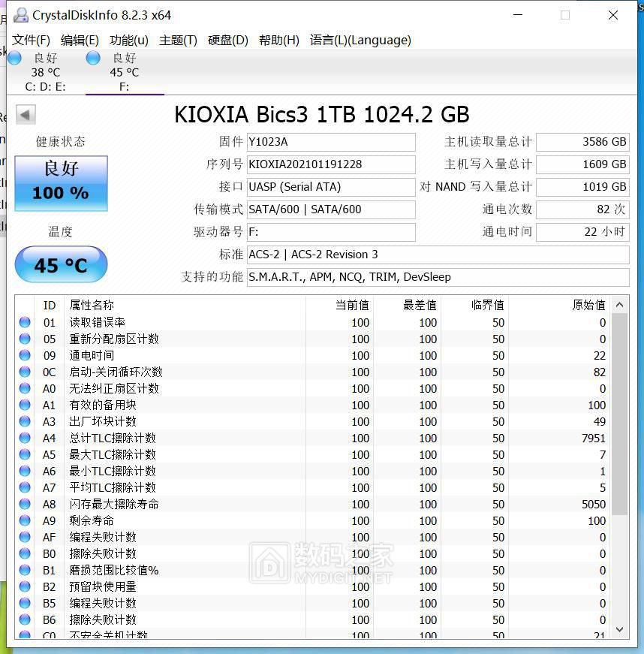Image resolution: width=644 pixels, height=654 pixels.
Task: Click status orb for attribute 01 读取错误率
Action: pyautogui.click(x=25, y=322)
